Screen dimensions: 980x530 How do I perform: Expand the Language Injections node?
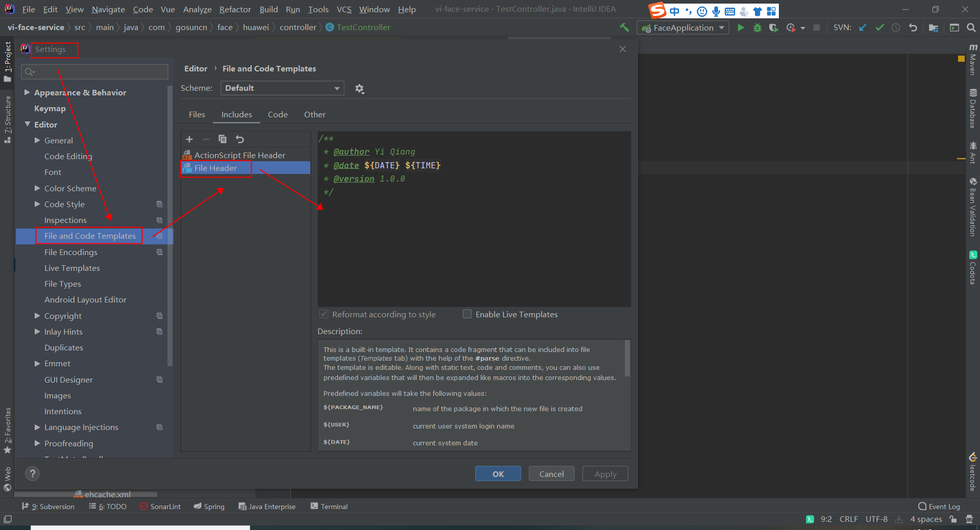tap(37, 427)
